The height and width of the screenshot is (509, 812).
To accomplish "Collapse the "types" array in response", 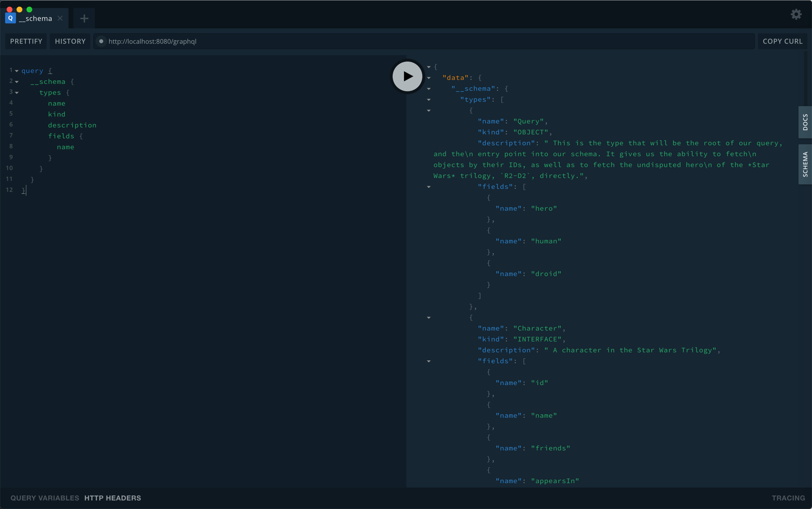I will pyautogui.click(x=429, y=100).
